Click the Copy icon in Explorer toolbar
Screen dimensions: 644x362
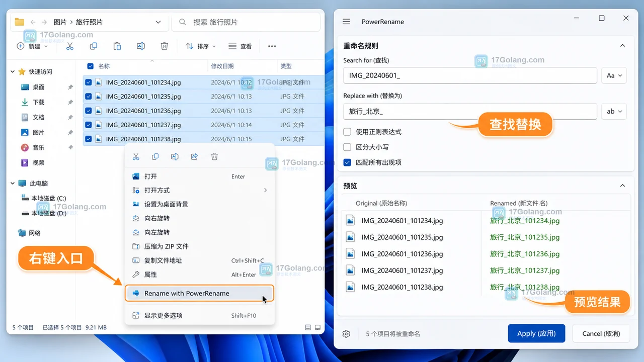pyautogui.click(x=94, y=46)
